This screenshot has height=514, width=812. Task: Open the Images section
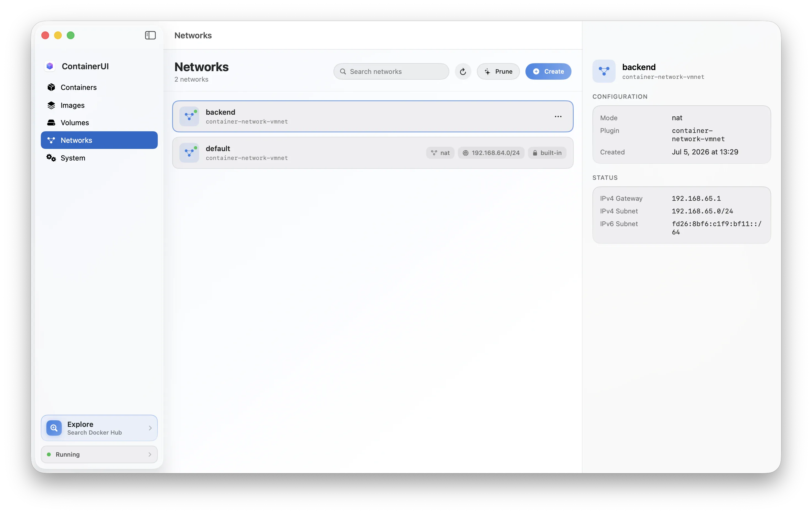coord(99,105)
